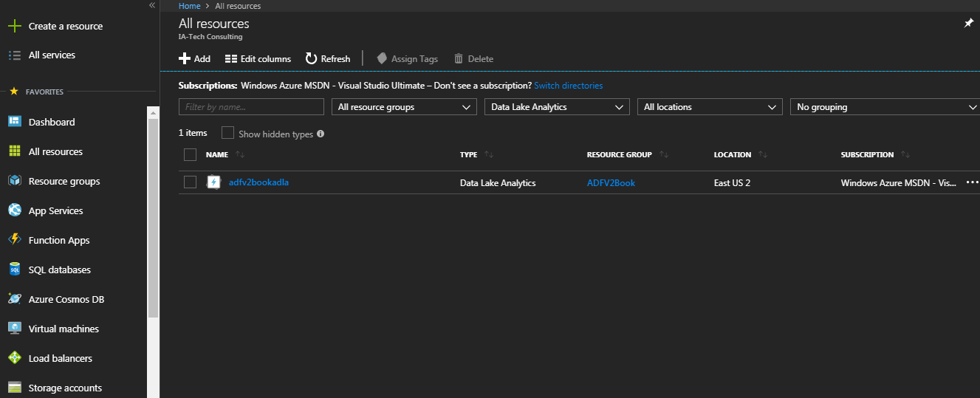Click the info icon next to Show hidden types
Image resolution: width=980 pixels, height=398 pixels.
[321, 134]
